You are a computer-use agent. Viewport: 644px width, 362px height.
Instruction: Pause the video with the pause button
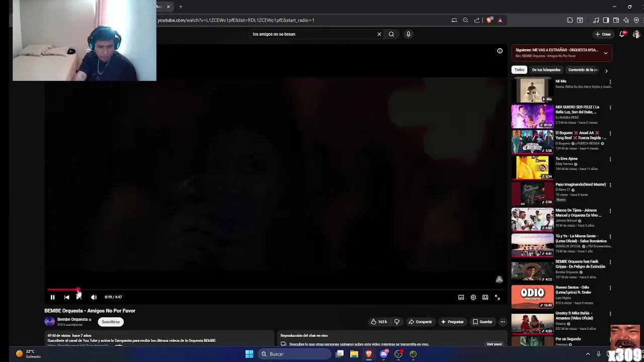pos(52,297)
